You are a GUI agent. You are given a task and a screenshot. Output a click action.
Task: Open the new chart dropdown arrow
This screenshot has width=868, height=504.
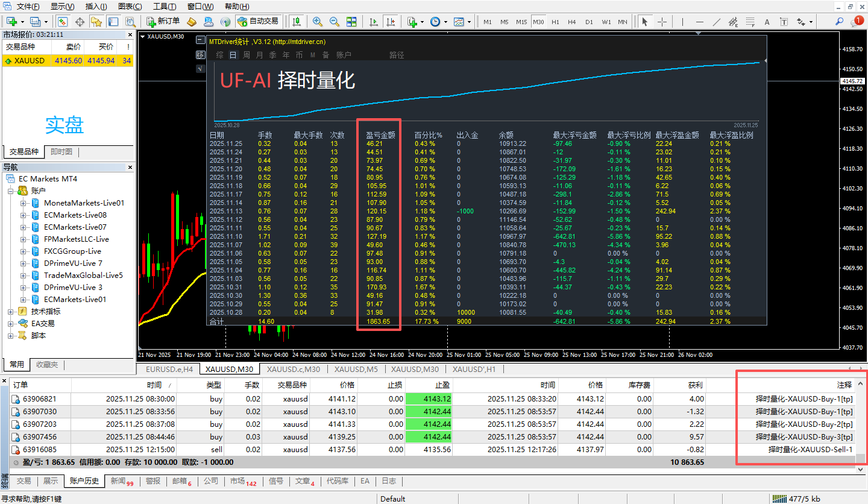tap(21, 22)
